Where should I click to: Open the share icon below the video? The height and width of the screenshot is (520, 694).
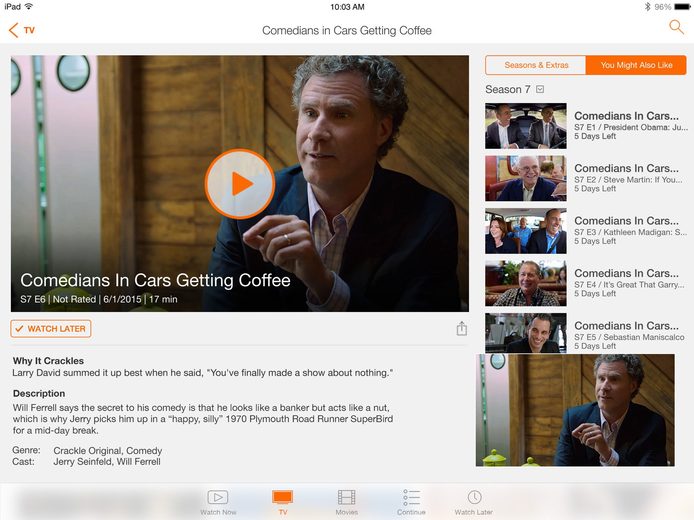click(462, 329)
